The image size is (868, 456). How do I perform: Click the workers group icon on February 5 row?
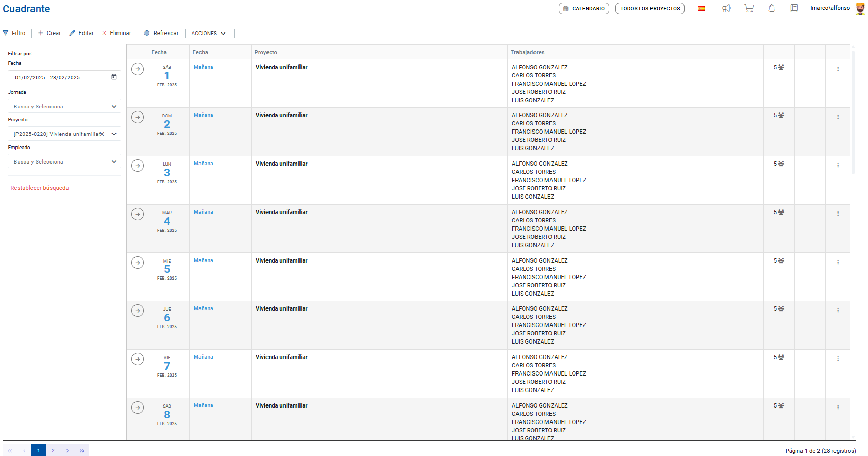click(x=781, y=261)
